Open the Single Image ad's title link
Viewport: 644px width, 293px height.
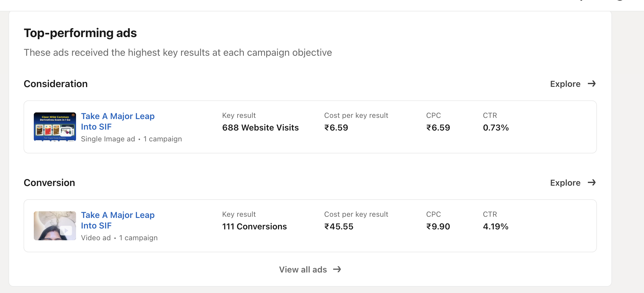click(x=118, y=121)
